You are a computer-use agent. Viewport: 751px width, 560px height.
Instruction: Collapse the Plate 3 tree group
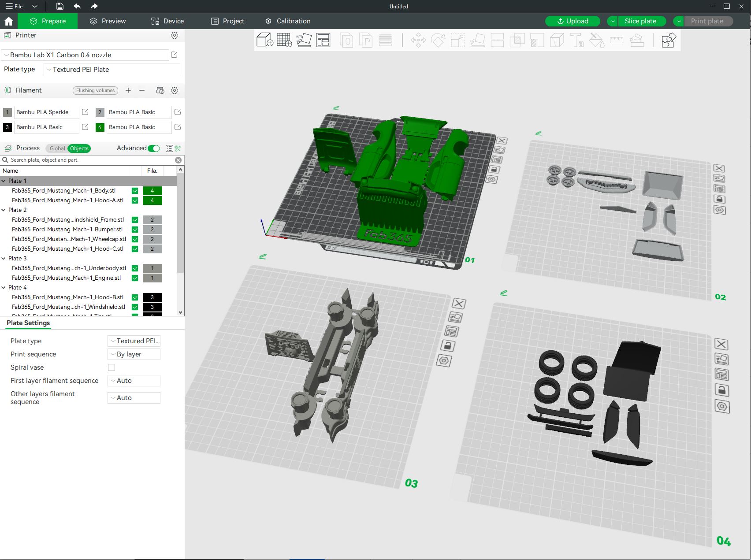[4, 259]
